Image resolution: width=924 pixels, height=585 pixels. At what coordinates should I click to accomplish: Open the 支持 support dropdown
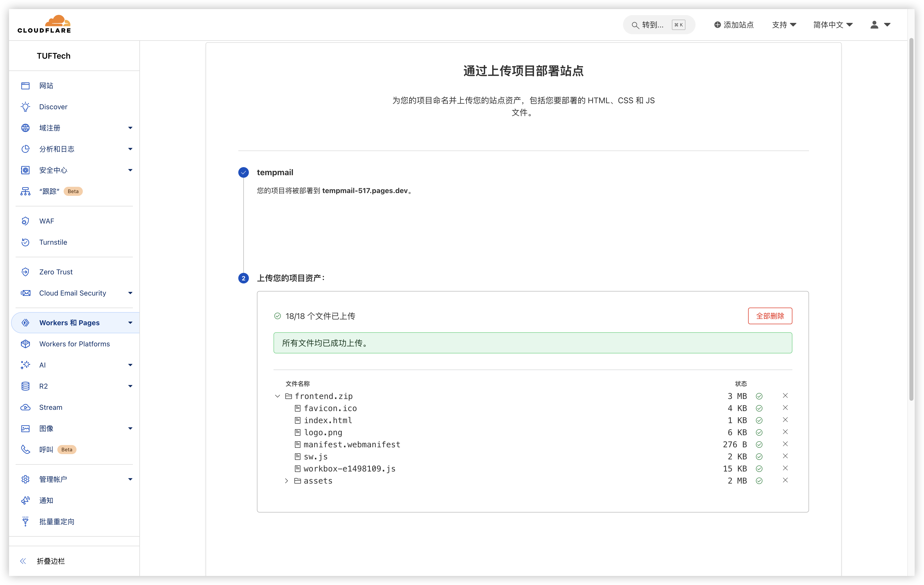784,25
